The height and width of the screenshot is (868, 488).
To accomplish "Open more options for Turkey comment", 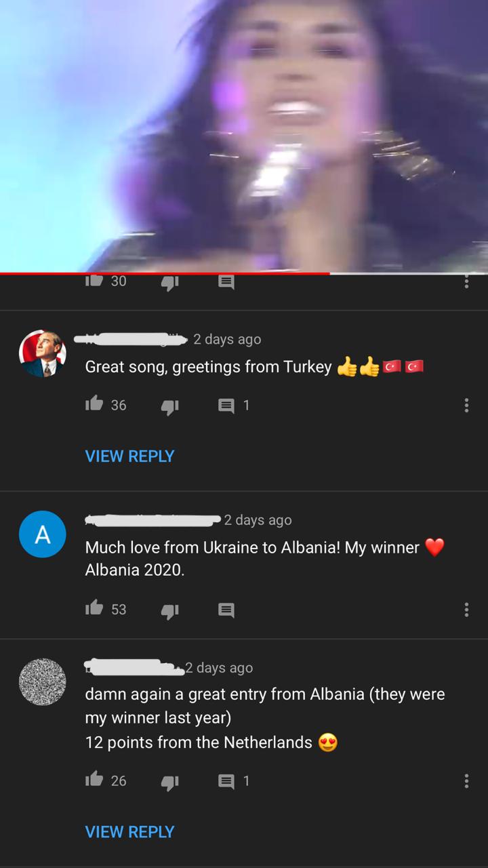I will point(466,406).
